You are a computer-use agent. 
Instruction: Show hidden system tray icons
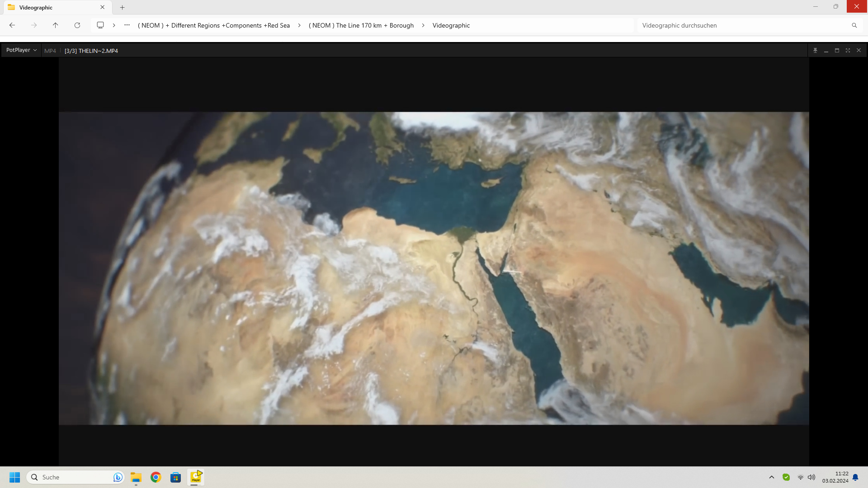click(x=772, y=477)
